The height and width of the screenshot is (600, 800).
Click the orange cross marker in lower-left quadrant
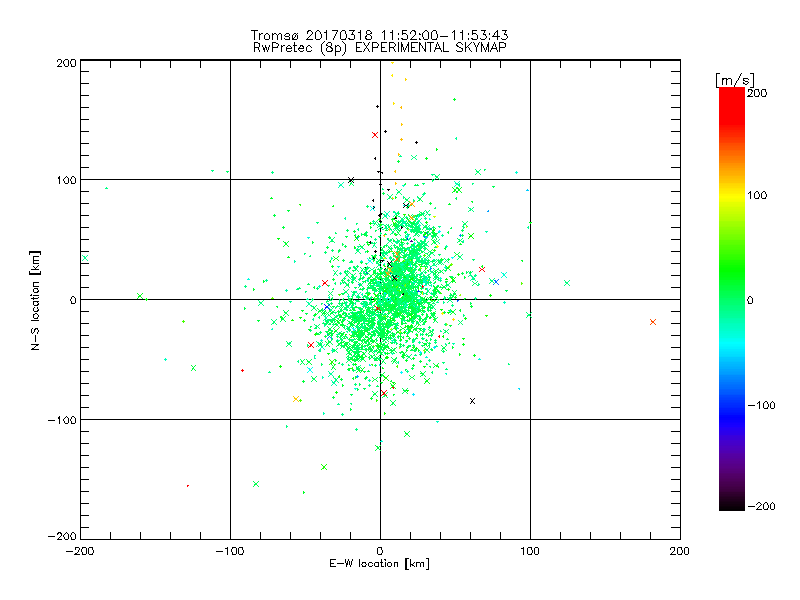coord(296,399)
